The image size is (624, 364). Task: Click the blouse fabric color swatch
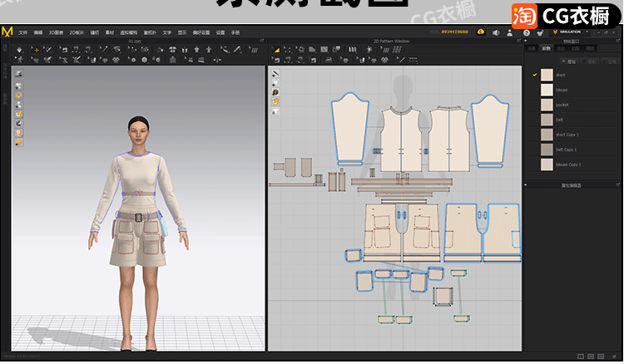pos(547,90)
